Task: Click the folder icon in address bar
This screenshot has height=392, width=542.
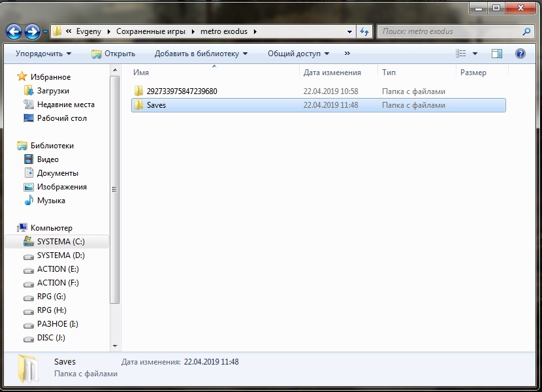Action: pyautogui.click(x=57, y=31)
